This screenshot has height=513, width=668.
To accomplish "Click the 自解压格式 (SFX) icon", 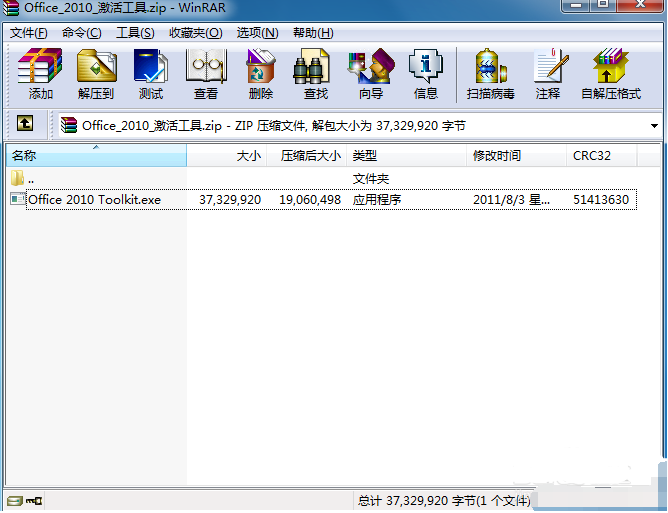I will [610, 74].
